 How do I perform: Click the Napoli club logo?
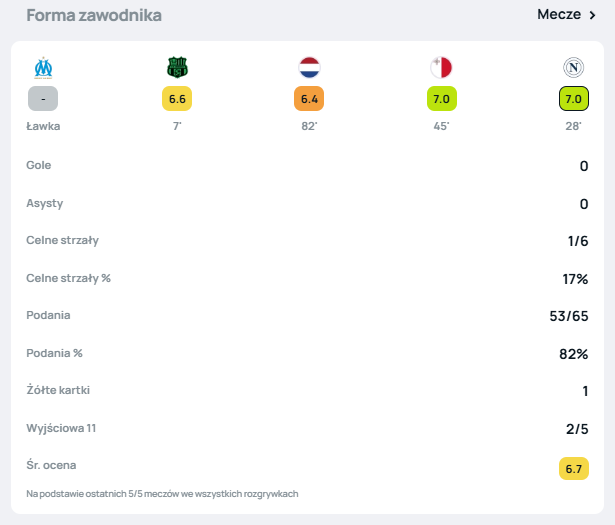click(573, 68)
